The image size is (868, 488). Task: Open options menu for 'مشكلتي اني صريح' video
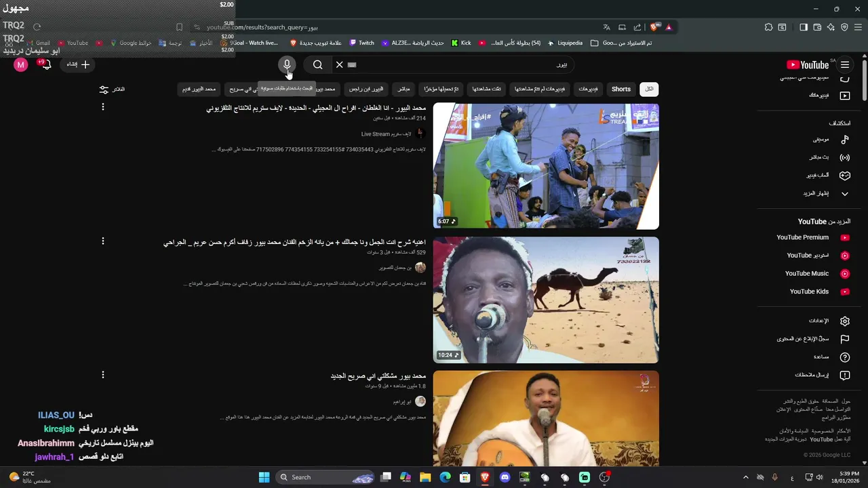pos(103,375)
